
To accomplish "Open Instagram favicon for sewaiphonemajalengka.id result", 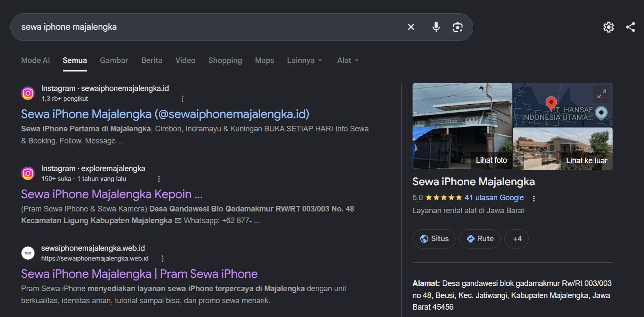I will 28,93.
